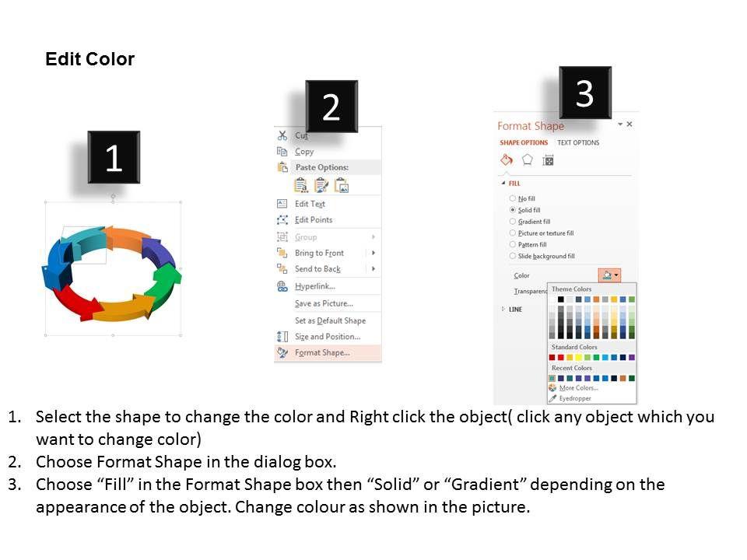Open More Colors dialog

click(577, 388)
